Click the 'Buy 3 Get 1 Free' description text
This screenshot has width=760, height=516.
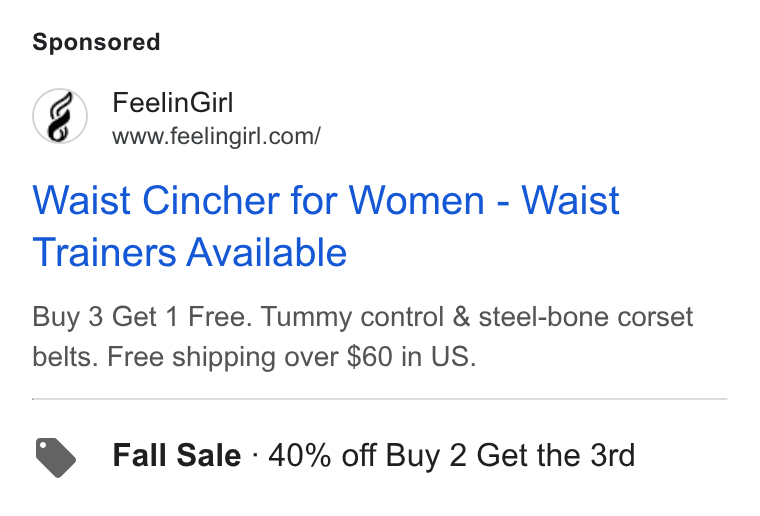pos(142,317)
